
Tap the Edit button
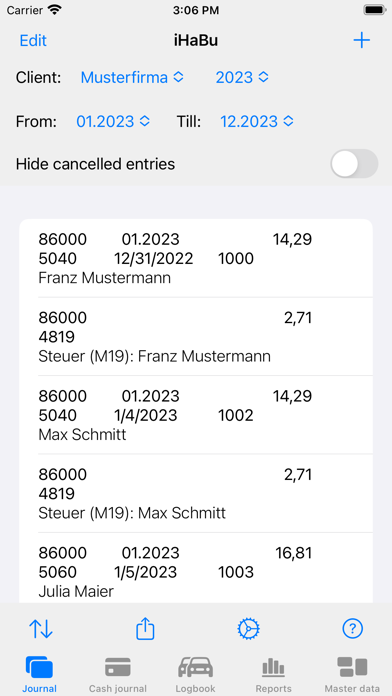[x=33, y=41]
